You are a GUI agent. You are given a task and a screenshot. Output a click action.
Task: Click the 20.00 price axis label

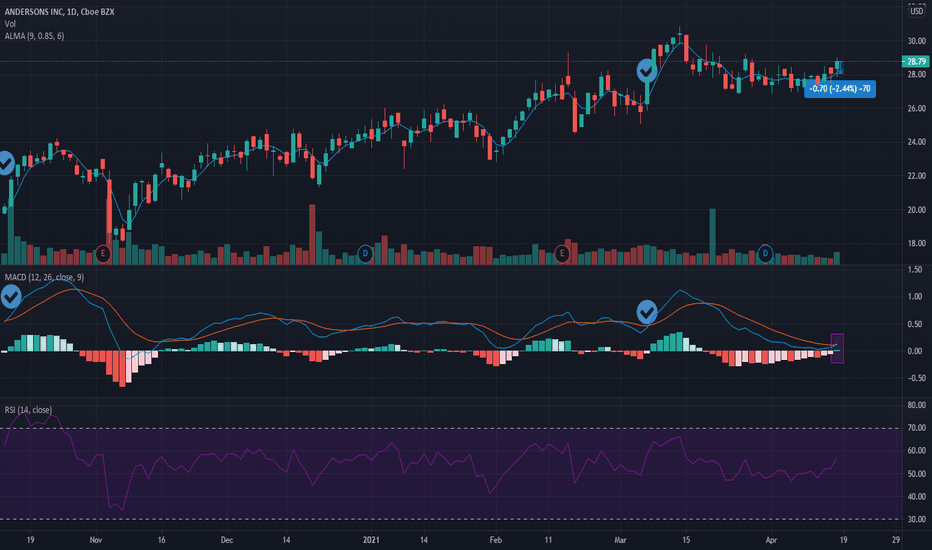point(917,210)
